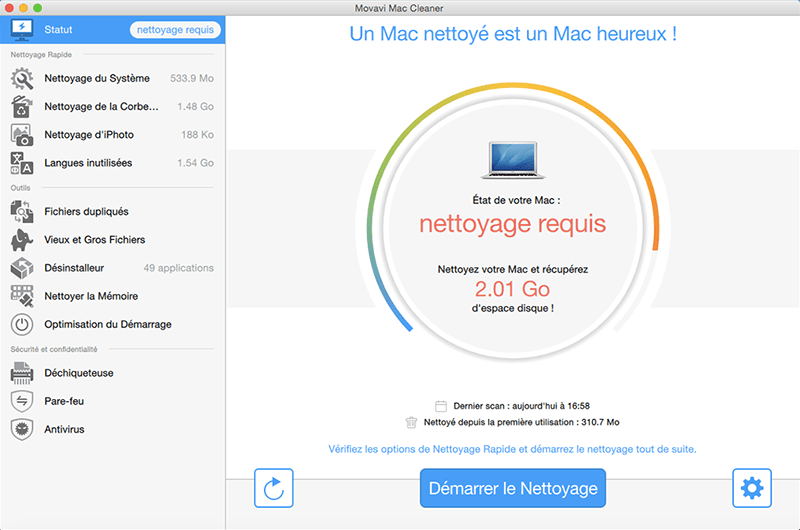Click the elephant icon for Vieux et Gros Fichiers
This screenshot has width=800, height=530.
coord(22,240)
